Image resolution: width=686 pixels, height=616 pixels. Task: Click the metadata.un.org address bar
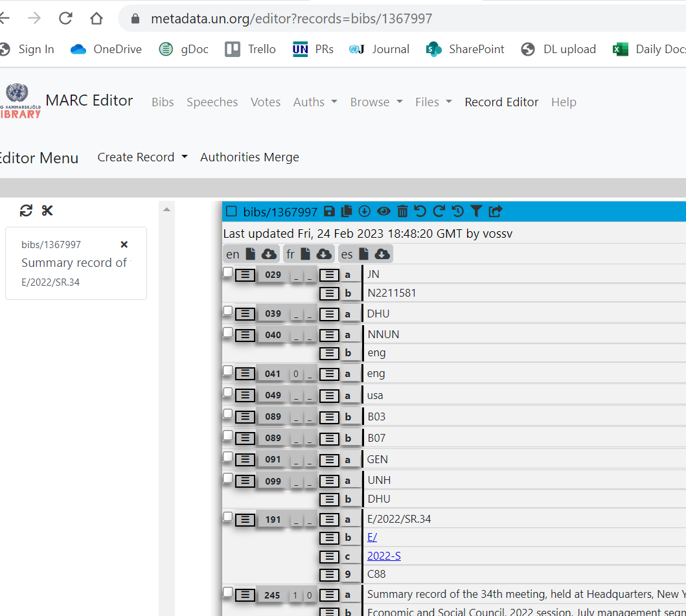pos(292,18)
